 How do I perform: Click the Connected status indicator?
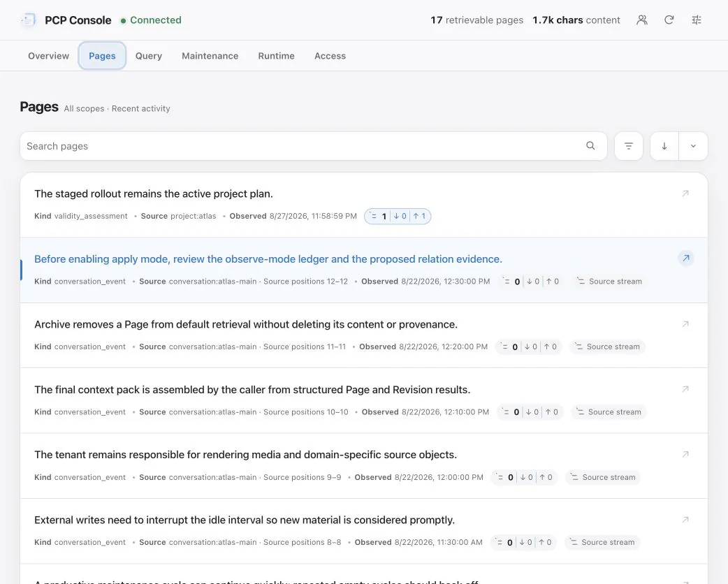coord(151,20)
